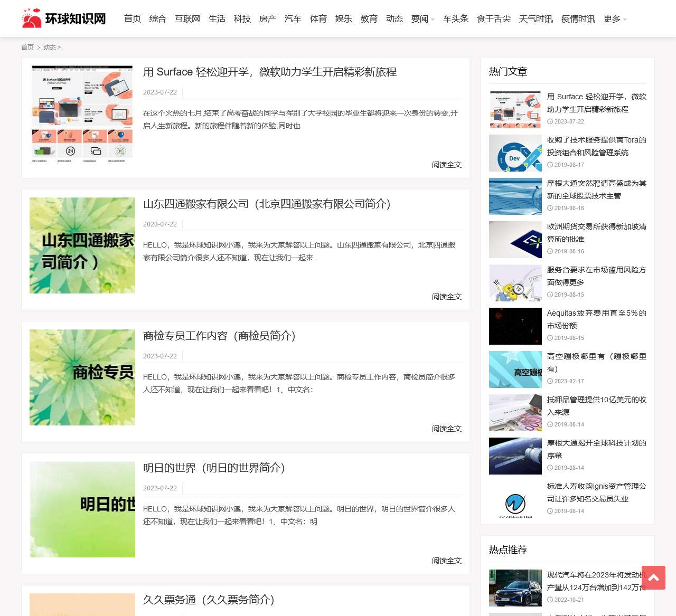Viewport: 676px width, 616px height.
Task: Click 阅读全文 for 明日的世界 article
Action: click(447, 561)
